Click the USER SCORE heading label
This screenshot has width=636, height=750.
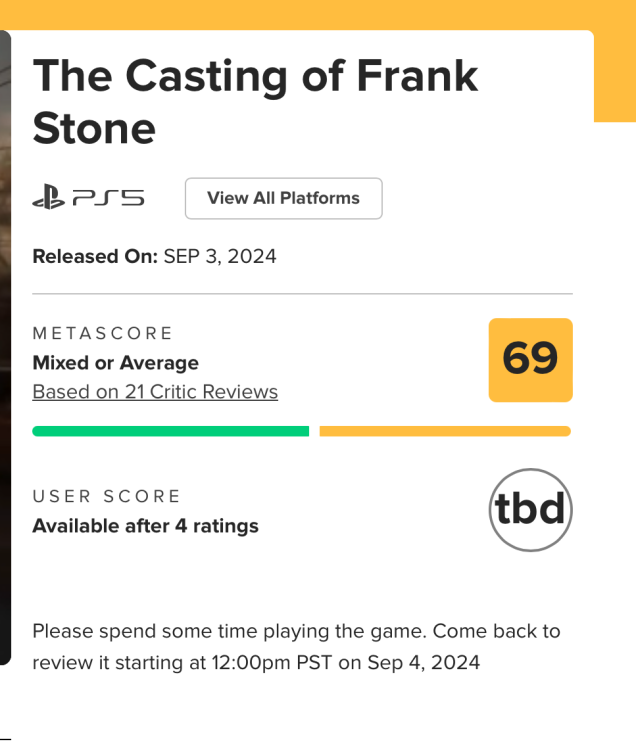coord(107,496)
